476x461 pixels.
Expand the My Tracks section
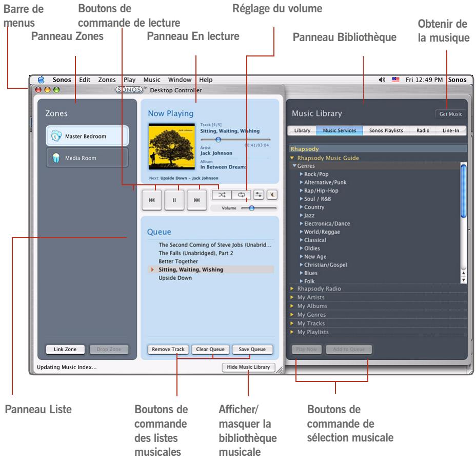pyautogui.click(x=292, y=323)
